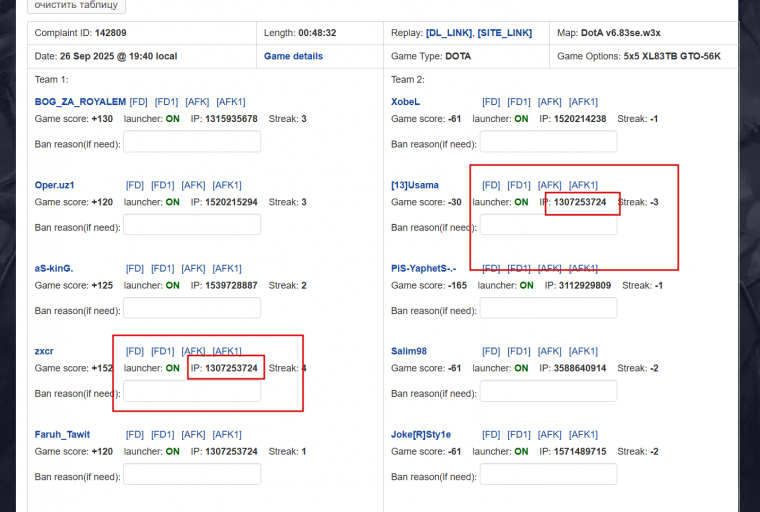
Task: Select IP value 3112929809
Action: (x=585, y=286)
